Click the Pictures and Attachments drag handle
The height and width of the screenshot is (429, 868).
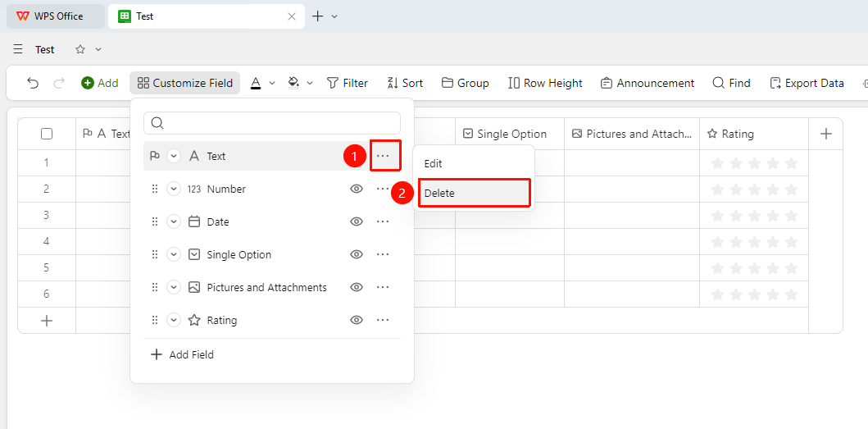155,287
